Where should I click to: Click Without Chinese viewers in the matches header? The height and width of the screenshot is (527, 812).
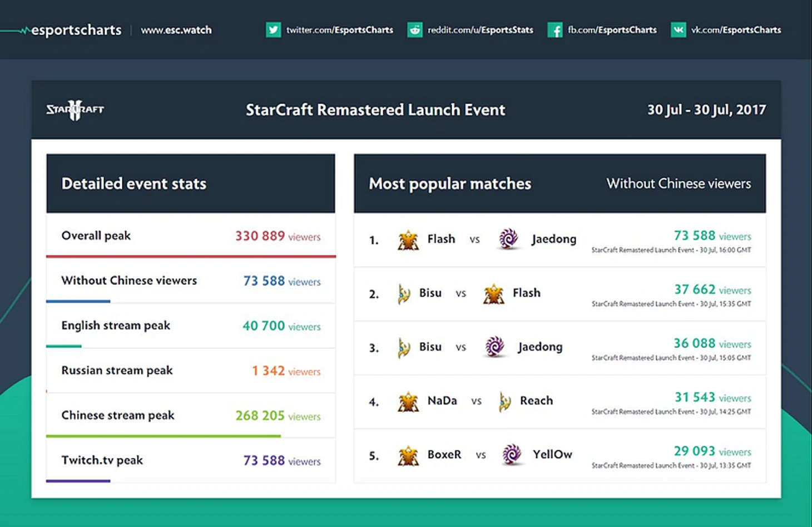point(679,184)
